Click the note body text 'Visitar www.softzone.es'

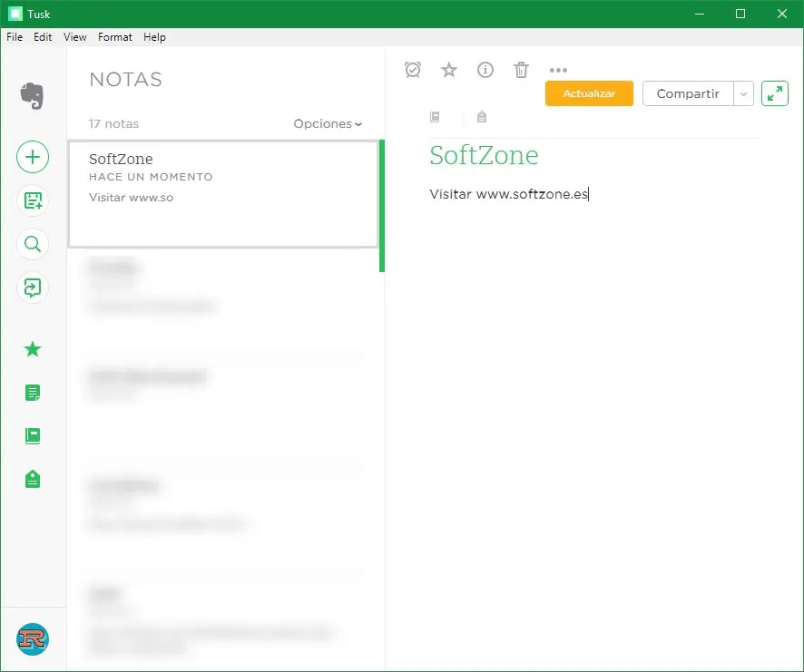point(509,194)
